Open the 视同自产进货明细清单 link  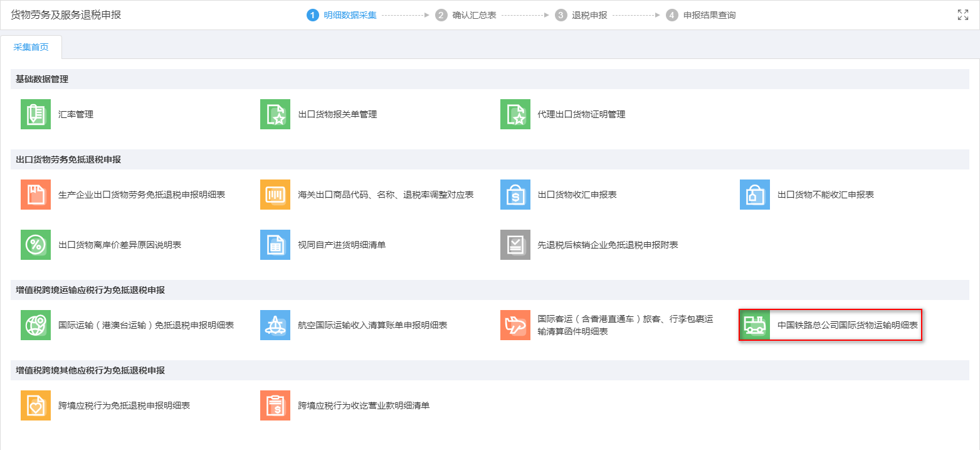pos(342,245)
